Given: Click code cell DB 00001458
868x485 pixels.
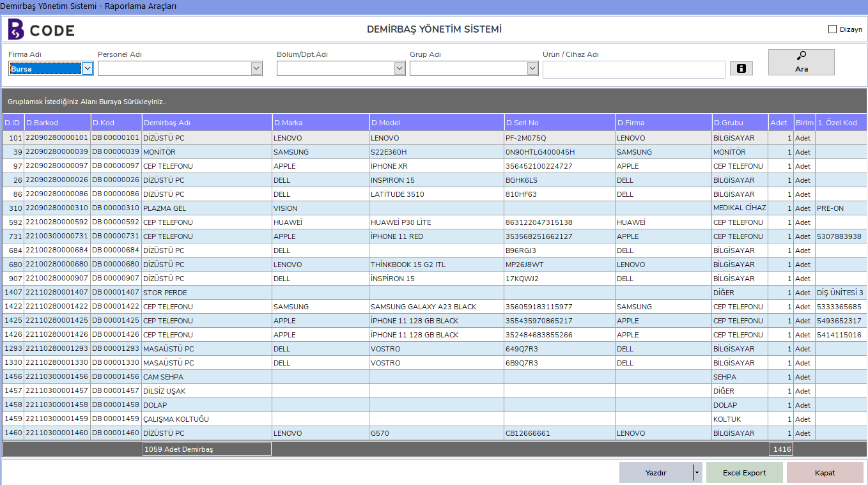Looking at the screenshot, I should 116,405.
